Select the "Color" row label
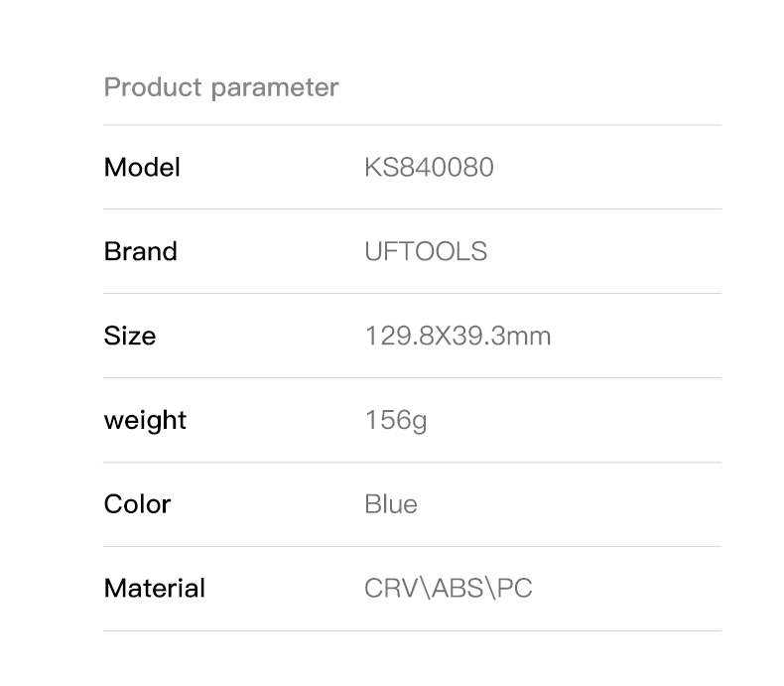 [x=137, y=504]
